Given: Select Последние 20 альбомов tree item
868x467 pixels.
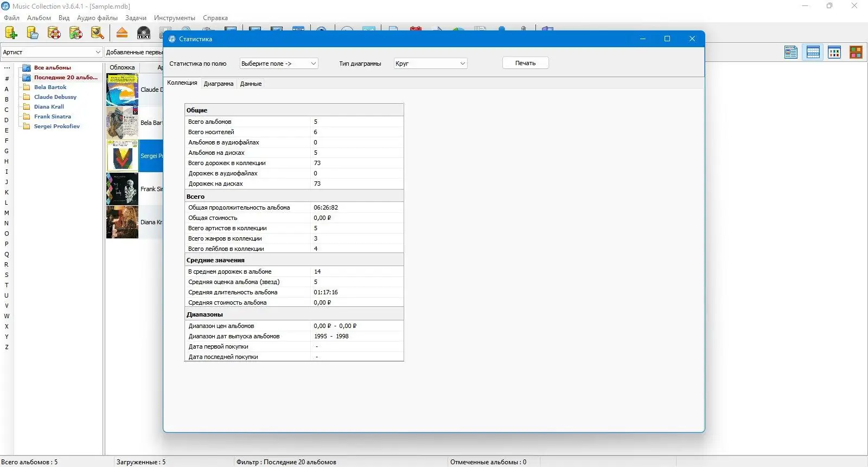Looking at the screenshot, I should tap(66, 77).
